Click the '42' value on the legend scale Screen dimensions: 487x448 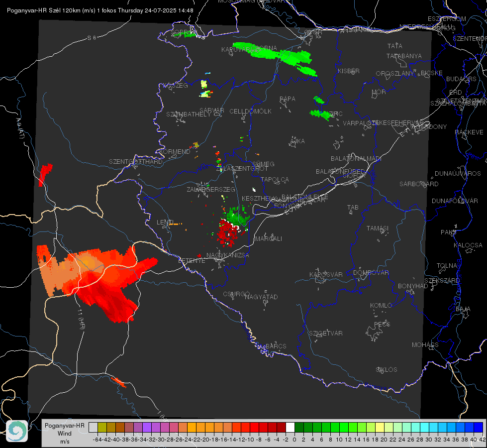tap(483, 440)
